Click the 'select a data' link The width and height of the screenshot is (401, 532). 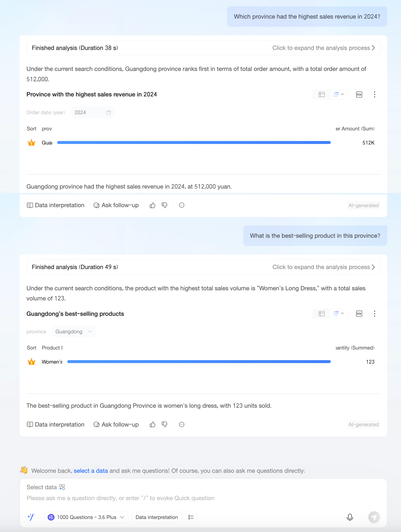[91, 471]
